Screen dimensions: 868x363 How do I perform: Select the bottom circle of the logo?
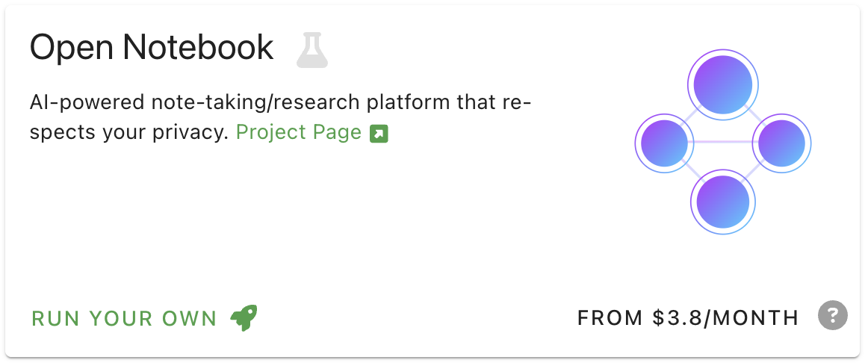click(x=722, y=201)
